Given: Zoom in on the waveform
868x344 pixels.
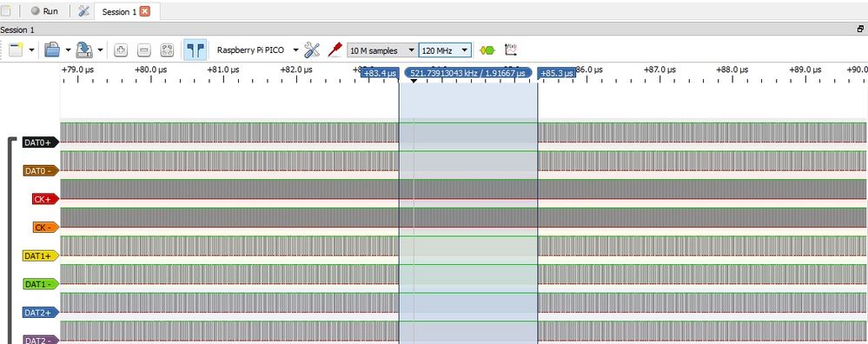Looking at the screenshot, I should tap(121, 50).
